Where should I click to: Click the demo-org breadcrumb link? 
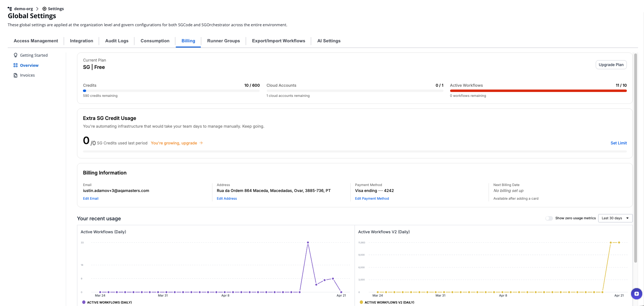23,9
